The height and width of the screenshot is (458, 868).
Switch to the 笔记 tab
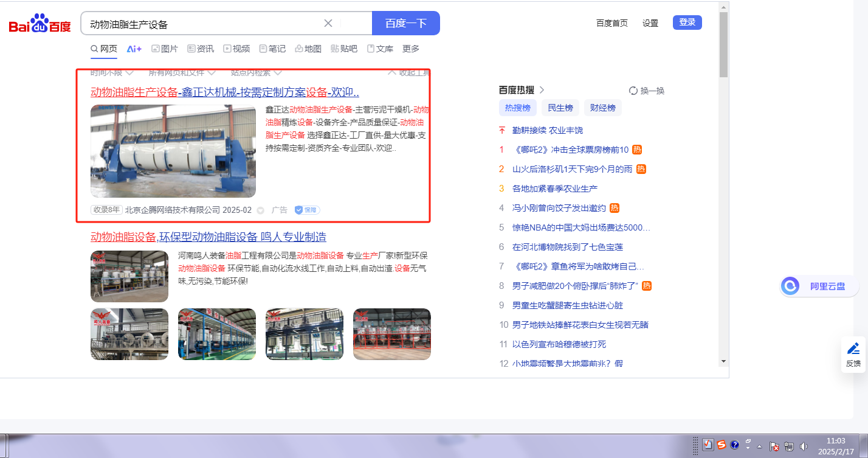[x=272, y=49]
